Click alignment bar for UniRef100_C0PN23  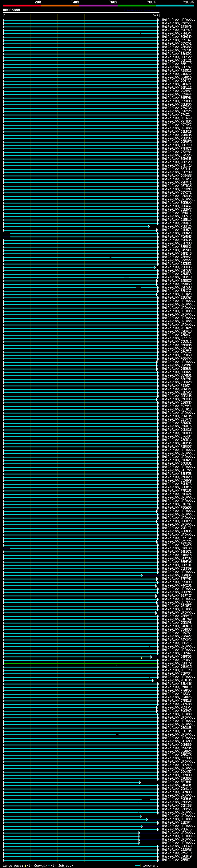tap(84, 233)
